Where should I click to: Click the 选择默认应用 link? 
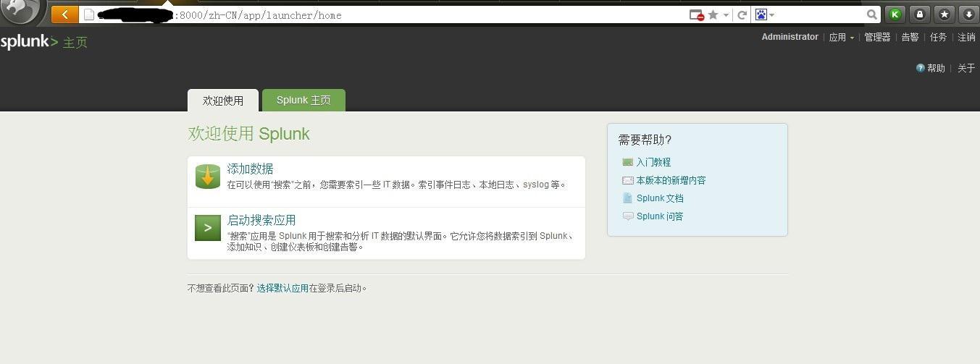[282, 288]
